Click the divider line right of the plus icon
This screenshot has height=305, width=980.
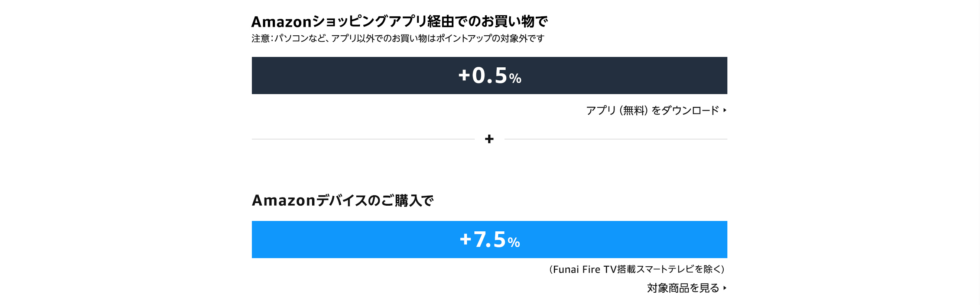(x=616, y=139)
